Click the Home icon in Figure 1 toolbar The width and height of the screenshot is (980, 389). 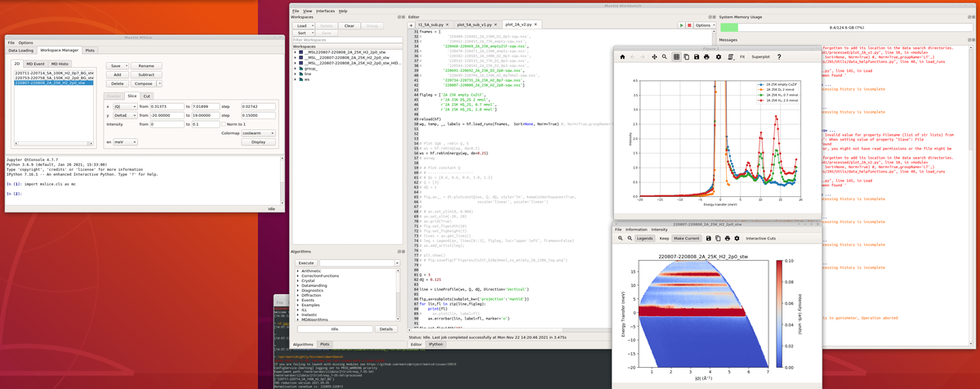tap(622, 57)
